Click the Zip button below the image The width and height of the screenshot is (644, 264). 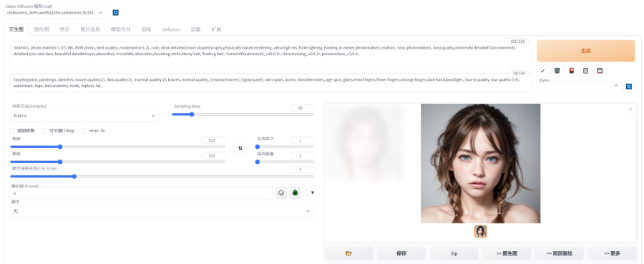tap(454, 253)
